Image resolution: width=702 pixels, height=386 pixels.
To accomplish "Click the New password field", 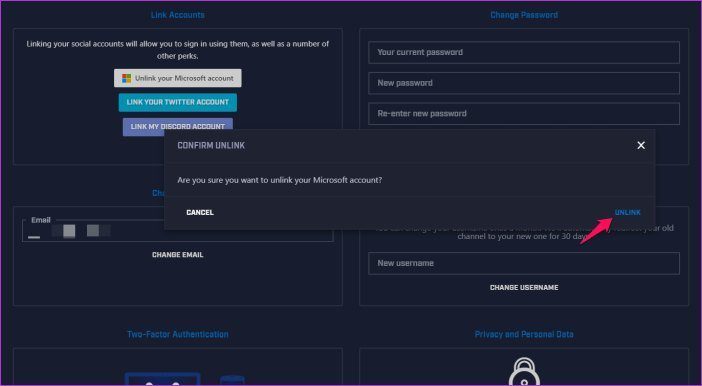I will point(524,83).
